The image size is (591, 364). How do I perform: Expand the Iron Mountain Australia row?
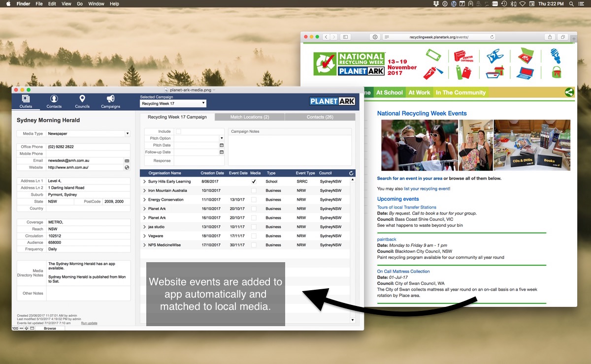[x=144, y=190]
